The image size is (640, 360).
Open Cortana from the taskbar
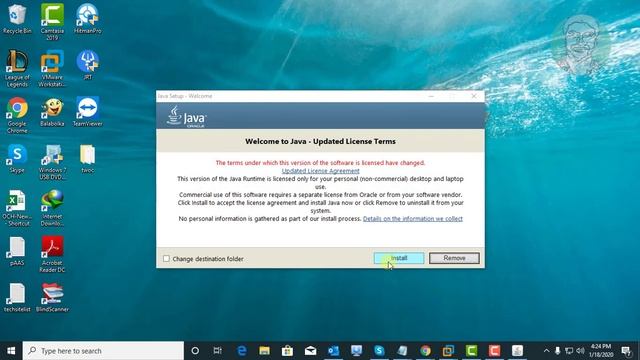click(x=195, y=351)
